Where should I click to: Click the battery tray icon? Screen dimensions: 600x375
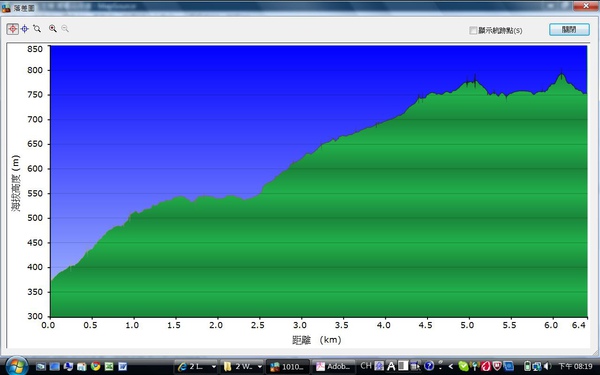pyautogui.click(x=527, y=366)
